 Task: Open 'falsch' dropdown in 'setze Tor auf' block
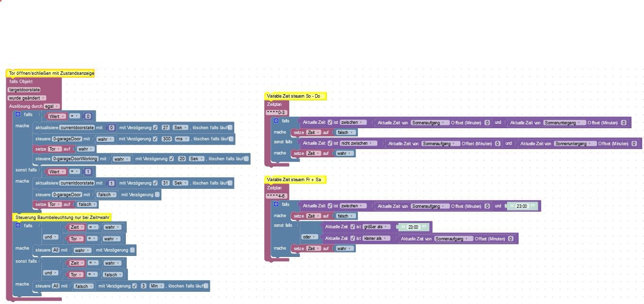click(88, 204)
